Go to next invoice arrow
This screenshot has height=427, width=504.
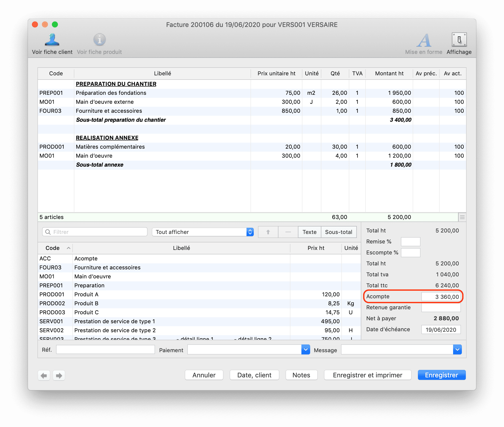click(x=59, y=375)
